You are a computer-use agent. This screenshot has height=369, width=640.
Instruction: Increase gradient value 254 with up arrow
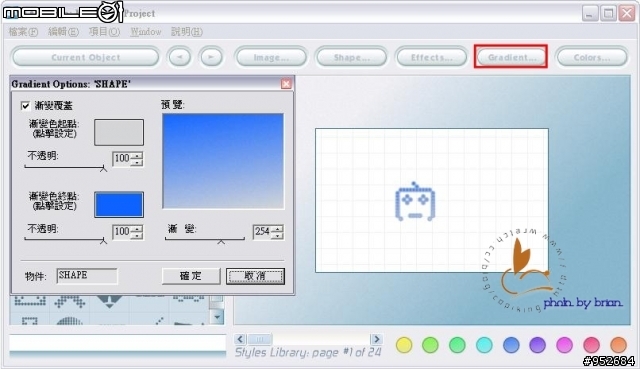(x=278, y=229)
